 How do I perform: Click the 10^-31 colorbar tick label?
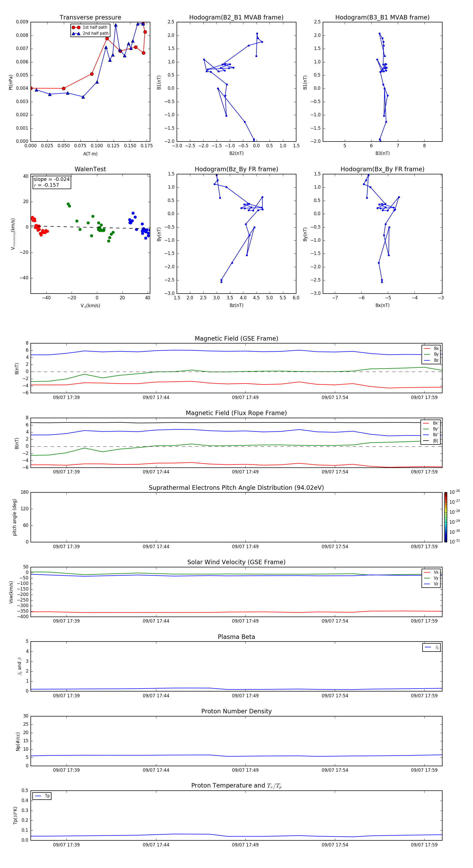[455, 542]
